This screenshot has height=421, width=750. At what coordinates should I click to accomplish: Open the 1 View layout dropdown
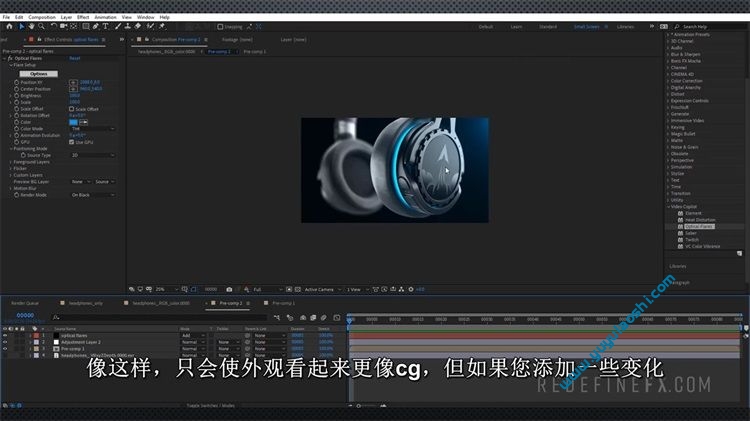(358, 289)
